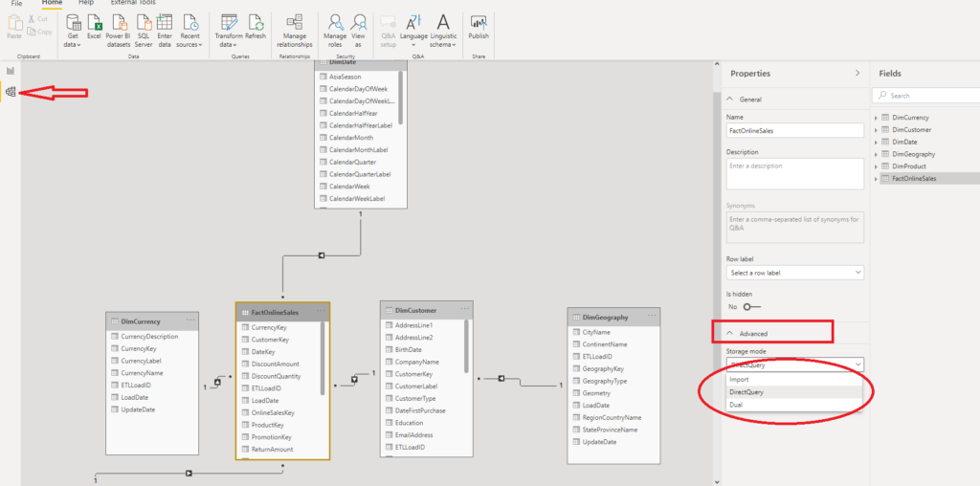Expand DimCustomer in Fields list
Image resolution: width=980 pixels, height=486 pixels.
click(x=877, y=130)
